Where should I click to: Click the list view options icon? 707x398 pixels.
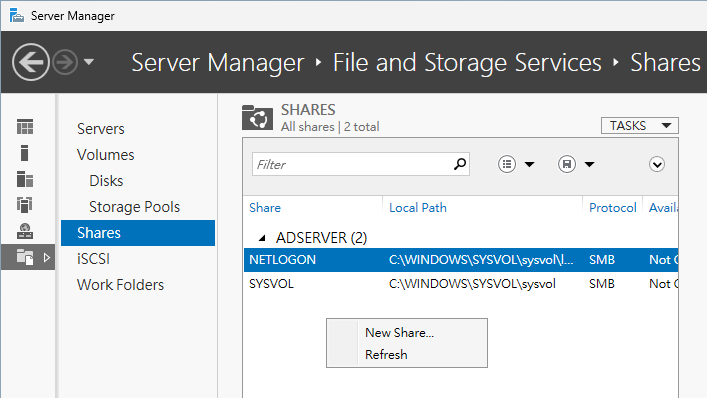pos(507,164)
